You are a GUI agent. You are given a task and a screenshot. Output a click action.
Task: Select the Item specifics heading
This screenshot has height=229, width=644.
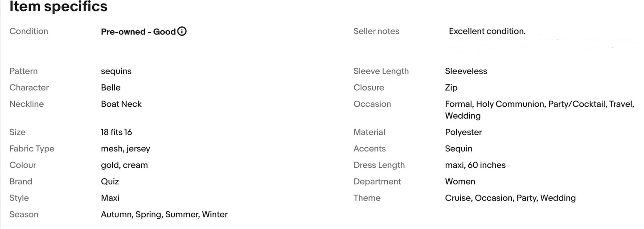[58, 7]
